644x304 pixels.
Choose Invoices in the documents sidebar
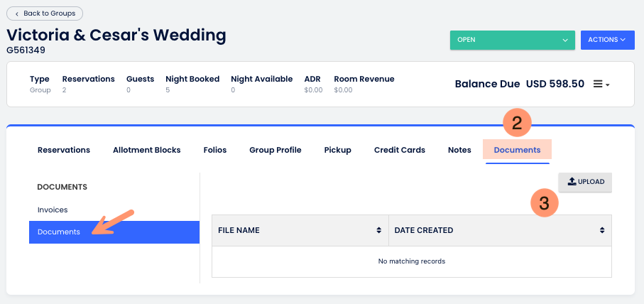[53, 210]
